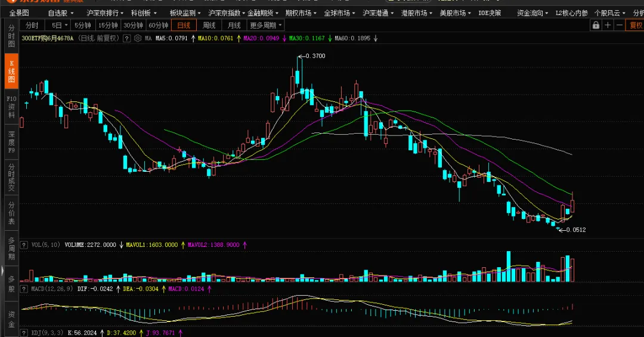Image resolution: width=644 pixels, height=337 pixels.
Task: Open help icon for VOL indicator
Action: 24,245
